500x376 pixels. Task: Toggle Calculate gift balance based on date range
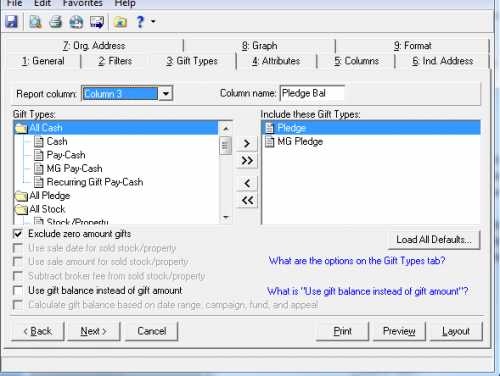18,305
